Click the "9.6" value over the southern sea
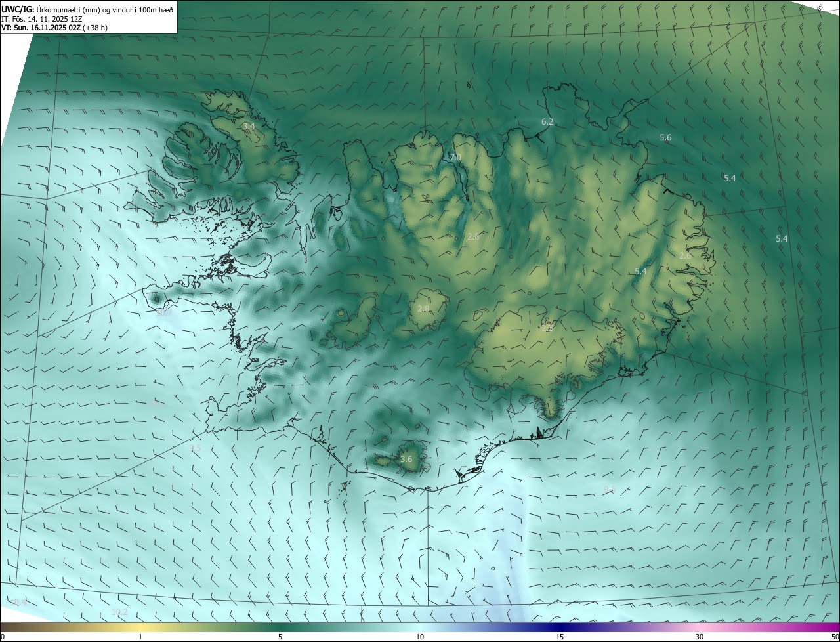Screen dimensions: 840x642 tap(609, 490)
